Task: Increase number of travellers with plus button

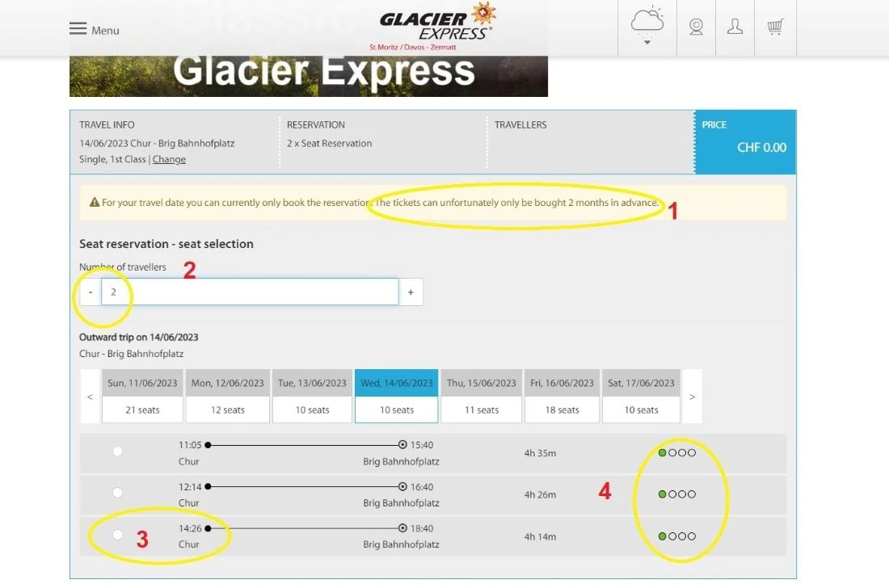Action: coord(411,292)
